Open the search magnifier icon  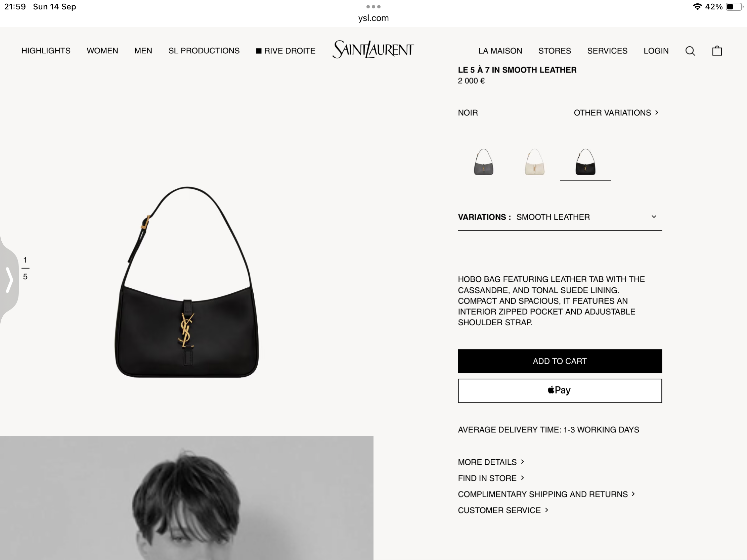tap(690, 51)
